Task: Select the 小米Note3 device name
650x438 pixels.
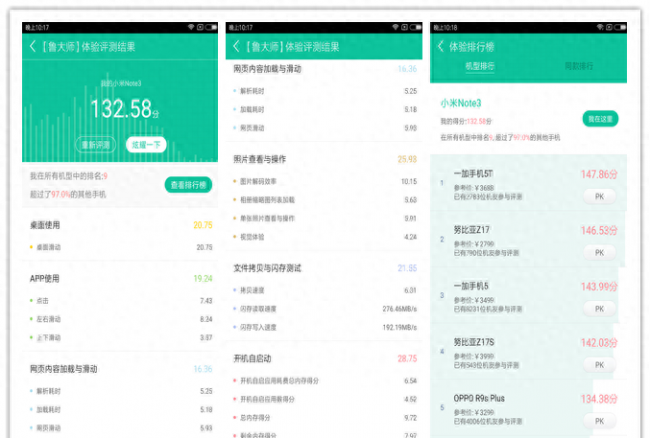Action: pyautogui.click(x=461, y=103)
